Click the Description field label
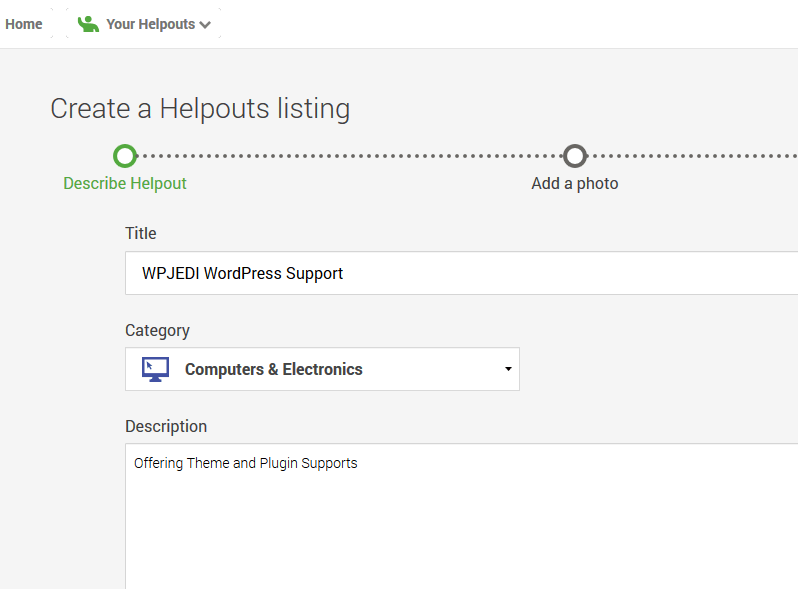This screenshot has height=589, width=798. coord(166,426)
